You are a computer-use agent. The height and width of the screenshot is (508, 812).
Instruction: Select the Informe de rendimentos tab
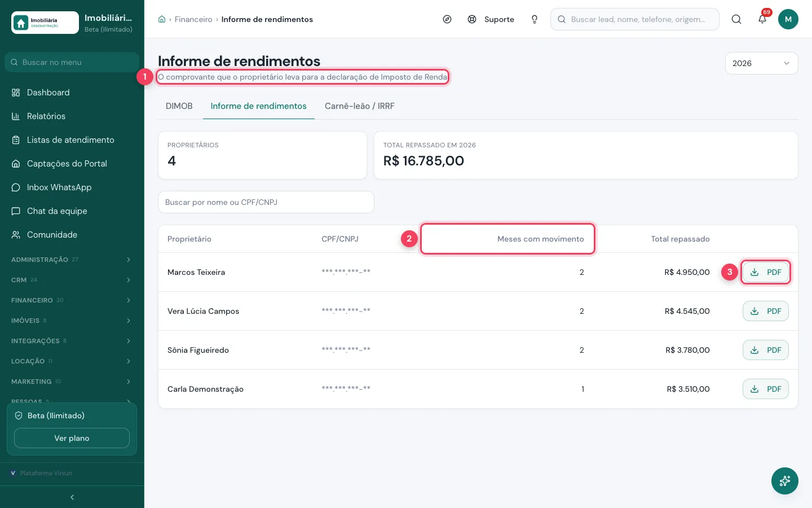click(x=259, y=106)
